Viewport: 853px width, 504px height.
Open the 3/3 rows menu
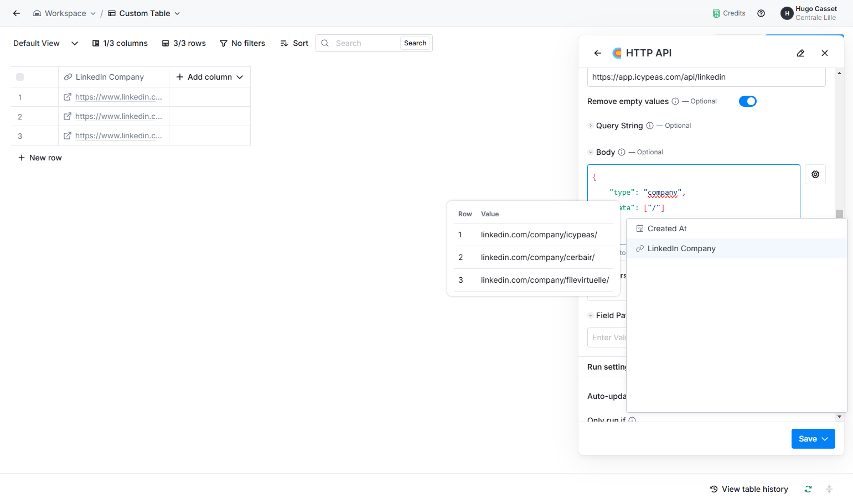pos(184,43)
